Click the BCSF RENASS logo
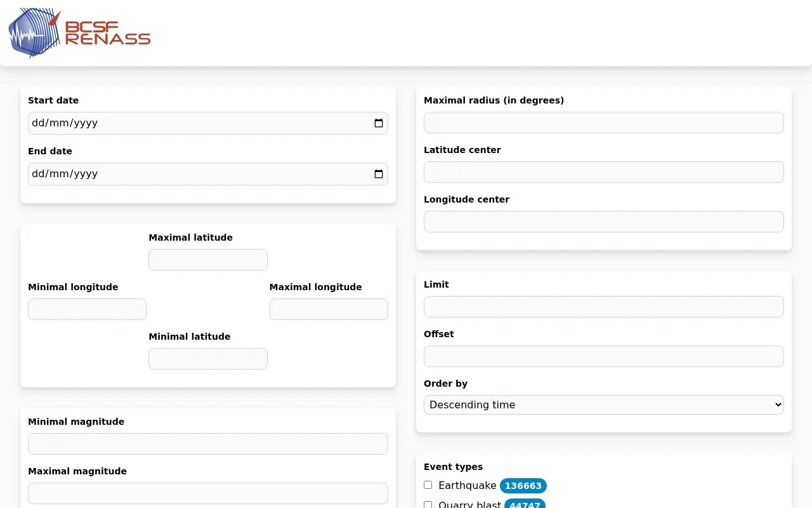812x508 pixels. click(79, 32)
